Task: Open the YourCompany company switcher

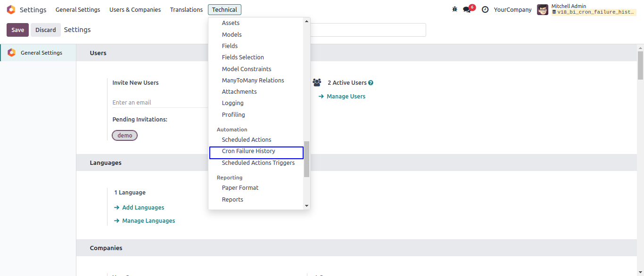Action: [x=512, y=10]
